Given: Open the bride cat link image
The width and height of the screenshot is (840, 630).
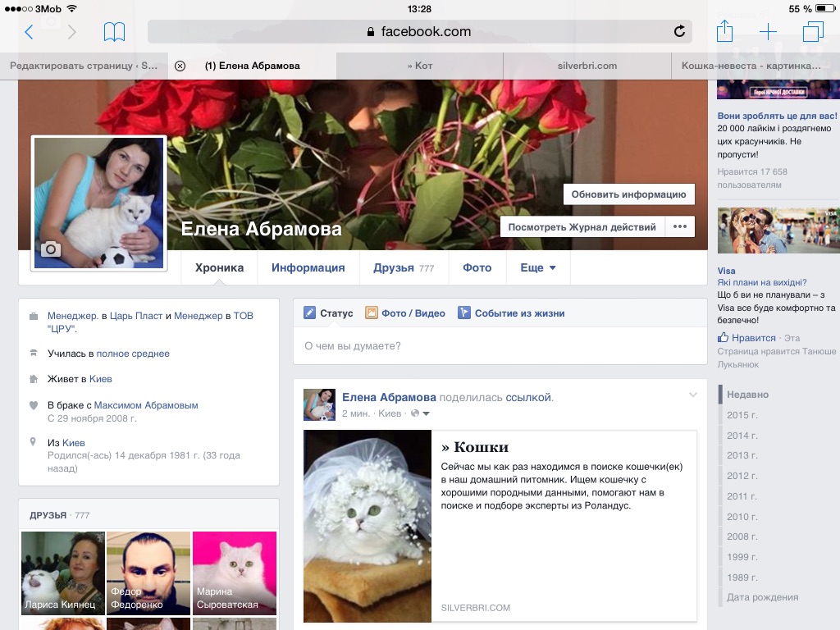Looking at the screenshot, I should (x=367, y=526).
